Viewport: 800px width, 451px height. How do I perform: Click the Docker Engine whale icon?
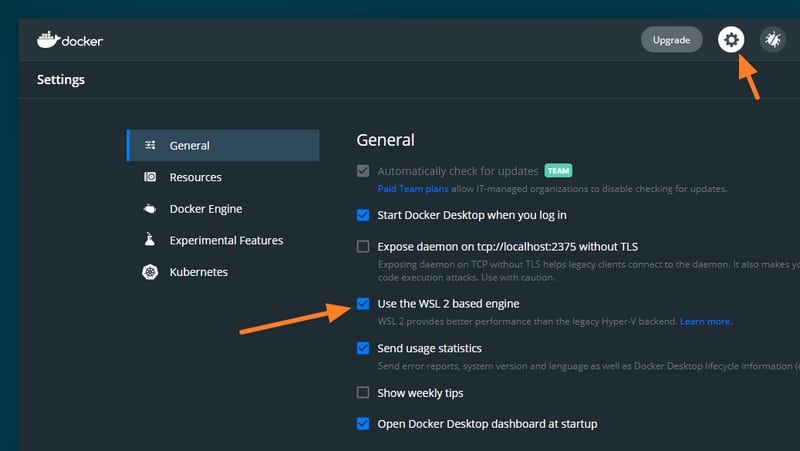[x=150, y=209]
